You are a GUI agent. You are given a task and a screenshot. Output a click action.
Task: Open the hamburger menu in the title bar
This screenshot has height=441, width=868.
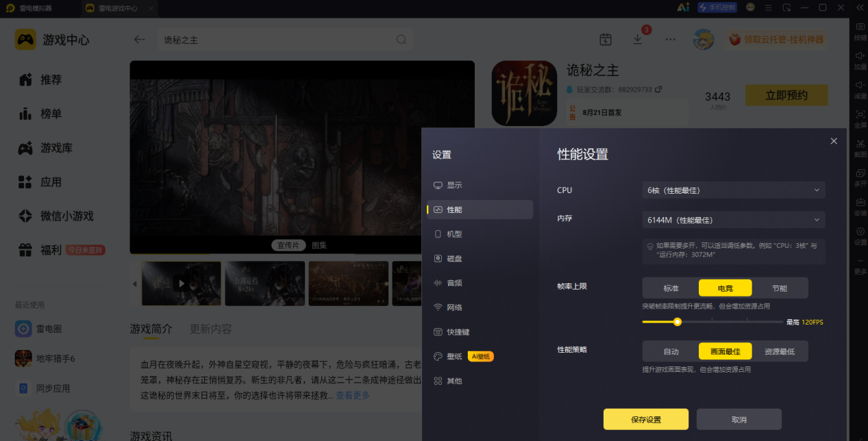click(x=769, y=8)
